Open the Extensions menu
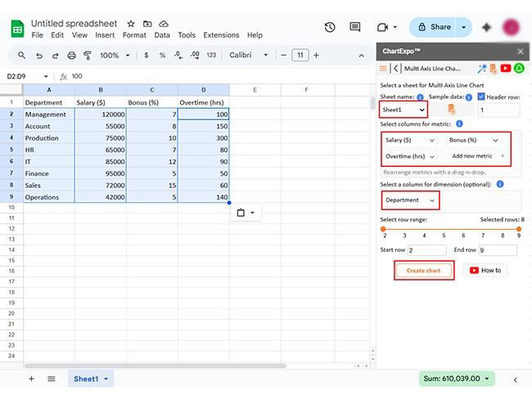 pyautogui.click(x=221, y=35)
